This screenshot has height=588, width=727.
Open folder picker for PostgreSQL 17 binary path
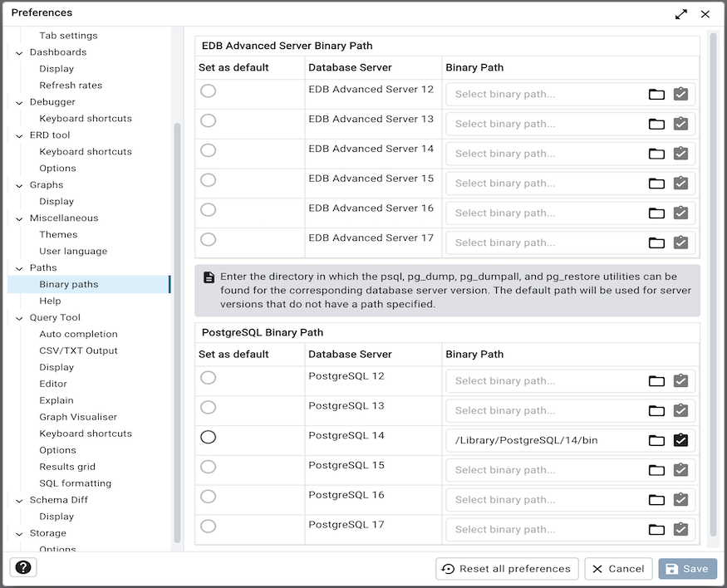point(656,529)
